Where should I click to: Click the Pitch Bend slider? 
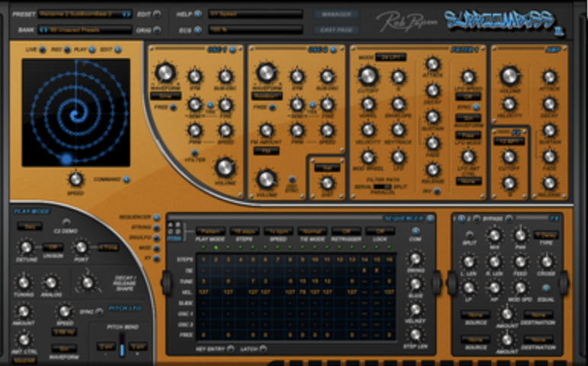[x=122, y=345]
